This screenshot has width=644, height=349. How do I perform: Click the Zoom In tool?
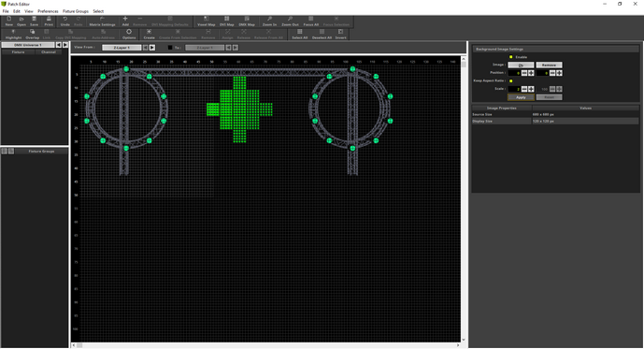[269, 22]
